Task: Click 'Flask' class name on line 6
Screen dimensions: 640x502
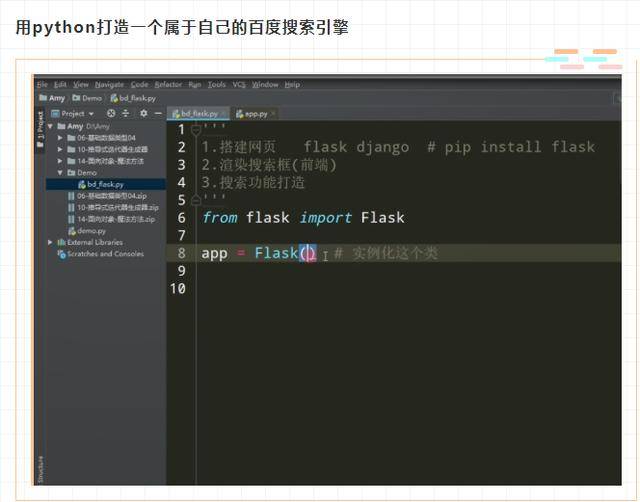Action: pos(382,218)
